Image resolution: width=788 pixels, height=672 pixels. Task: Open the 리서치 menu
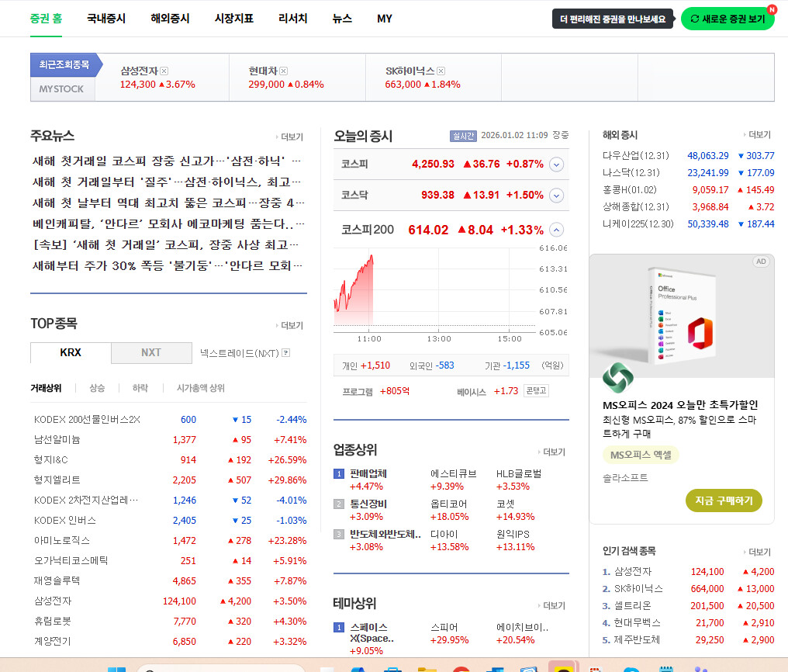pyautogui.click(x=292, y=19)
